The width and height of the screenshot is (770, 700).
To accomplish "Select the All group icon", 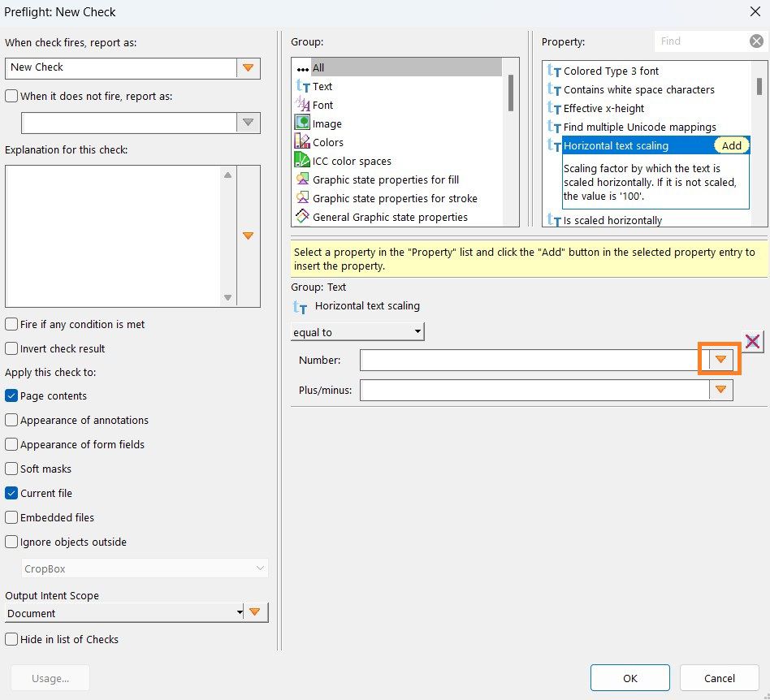I will tap(302, 68).
